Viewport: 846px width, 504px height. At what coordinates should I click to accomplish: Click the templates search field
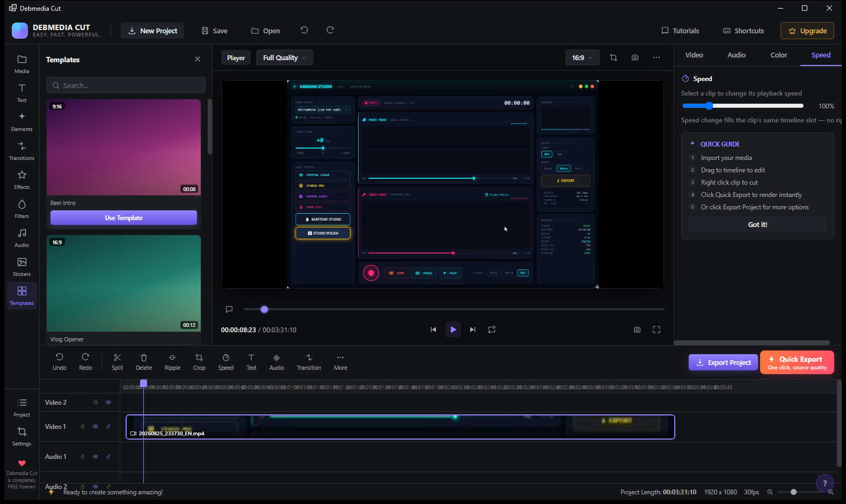pos(126,85)
